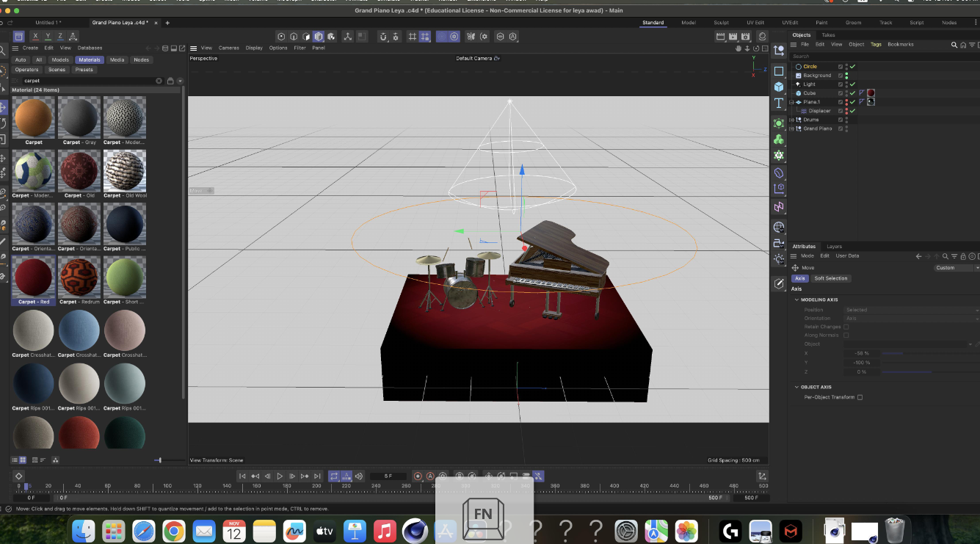980x544 pixels.
Task: Toggle the green enable checkmark for Circle
Action: [x=852, y=67]
